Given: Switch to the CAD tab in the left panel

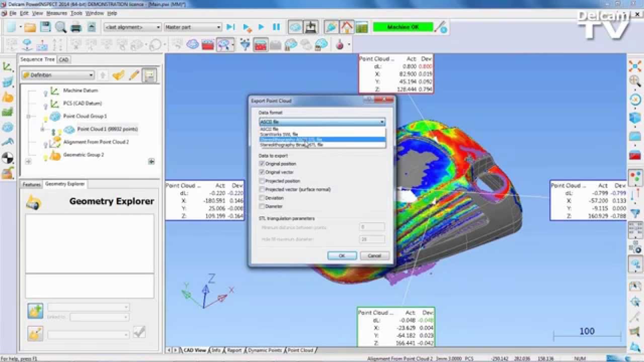Looking at the screenshot, I should pos(63,59).
